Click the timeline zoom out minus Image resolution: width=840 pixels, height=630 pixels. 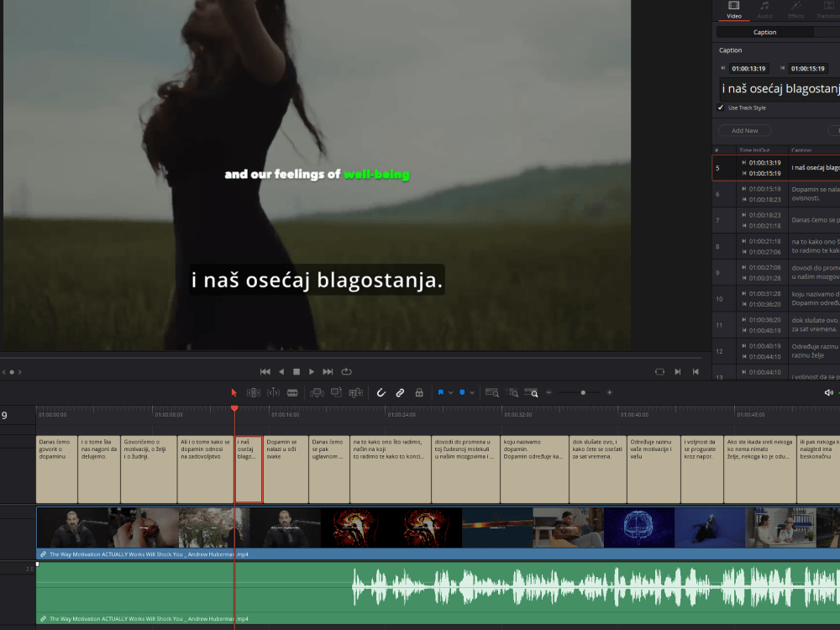(x=549, y=392)
